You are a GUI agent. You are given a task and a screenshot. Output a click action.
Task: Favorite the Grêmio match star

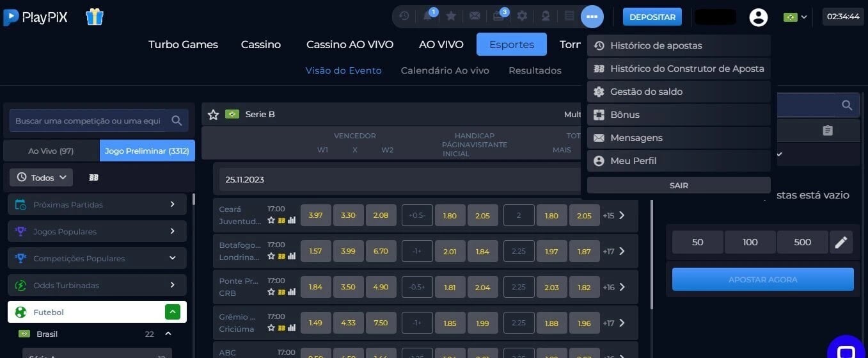click(x=271, y=328)
